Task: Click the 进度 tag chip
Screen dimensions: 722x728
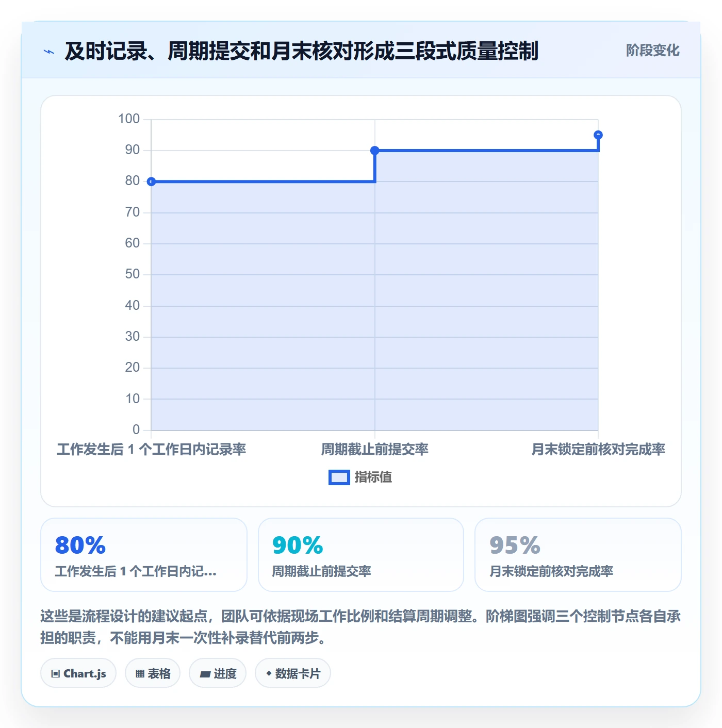Action: (218, 673)
